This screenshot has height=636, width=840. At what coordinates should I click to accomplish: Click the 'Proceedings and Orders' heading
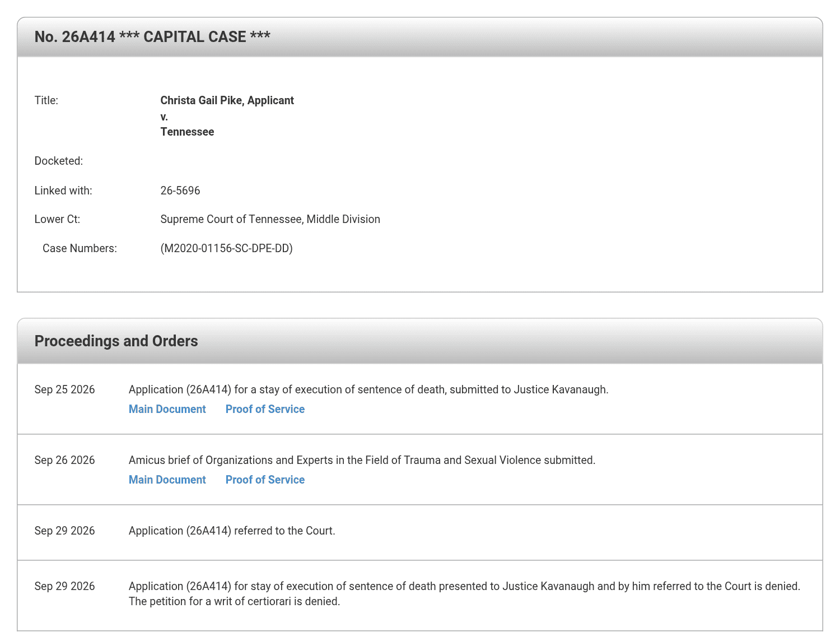pos(116,341)
